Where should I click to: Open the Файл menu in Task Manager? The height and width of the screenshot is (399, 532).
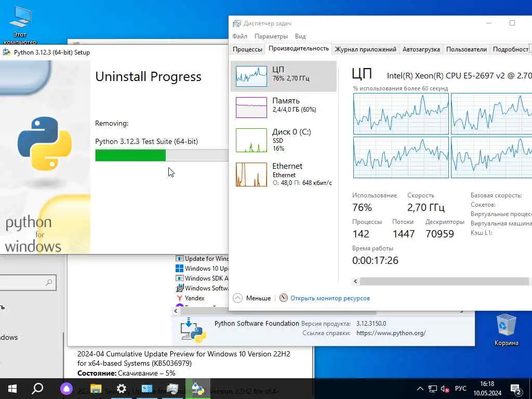tap(240, 36)
